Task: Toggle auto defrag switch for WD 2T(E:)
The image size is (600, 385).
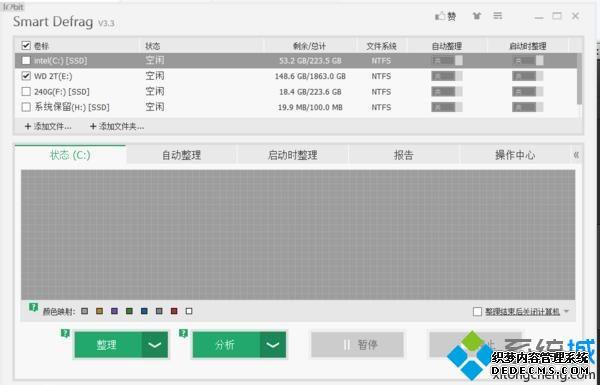Action: point(447,76)
